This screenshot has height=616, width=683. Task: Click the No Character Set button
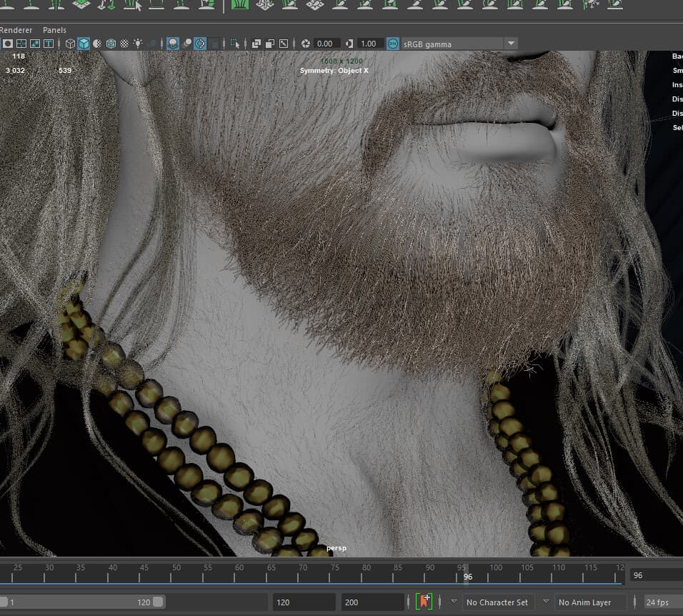tap(497, 602)
